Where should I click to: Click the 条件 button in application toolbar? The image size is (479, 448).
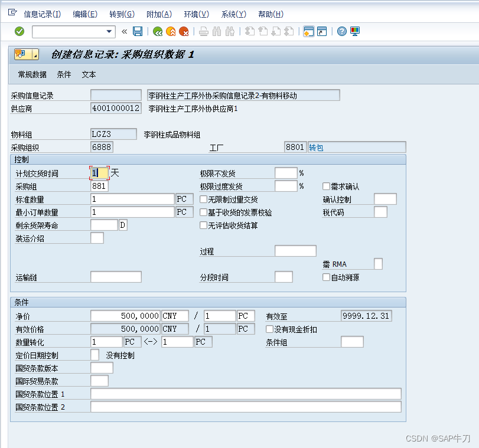coord(64,74)
